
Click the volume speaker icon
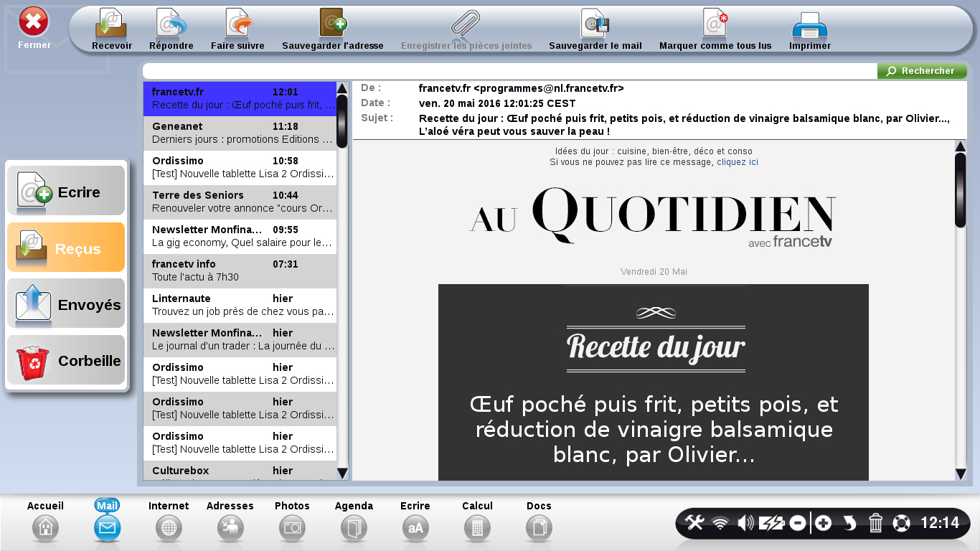tap(745, 523)
